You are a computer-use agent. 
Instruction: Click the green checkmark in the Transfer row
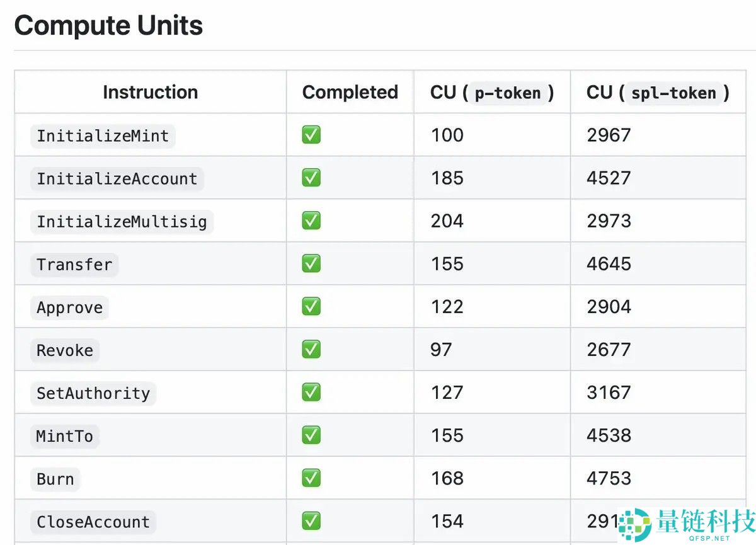point(311,263)
